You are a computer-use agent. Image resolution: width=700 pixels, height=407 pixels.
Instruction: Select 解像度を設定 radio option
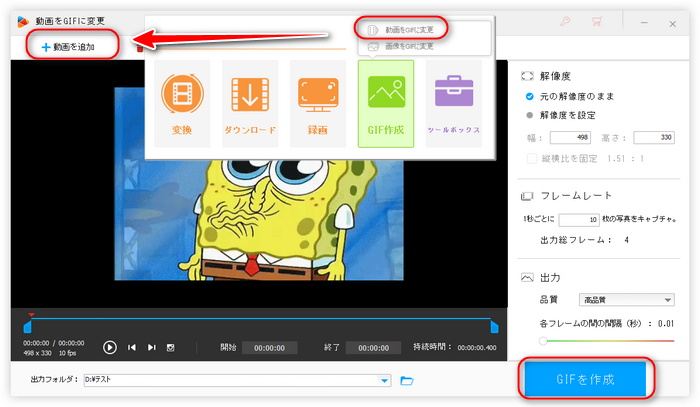point(530,114)
